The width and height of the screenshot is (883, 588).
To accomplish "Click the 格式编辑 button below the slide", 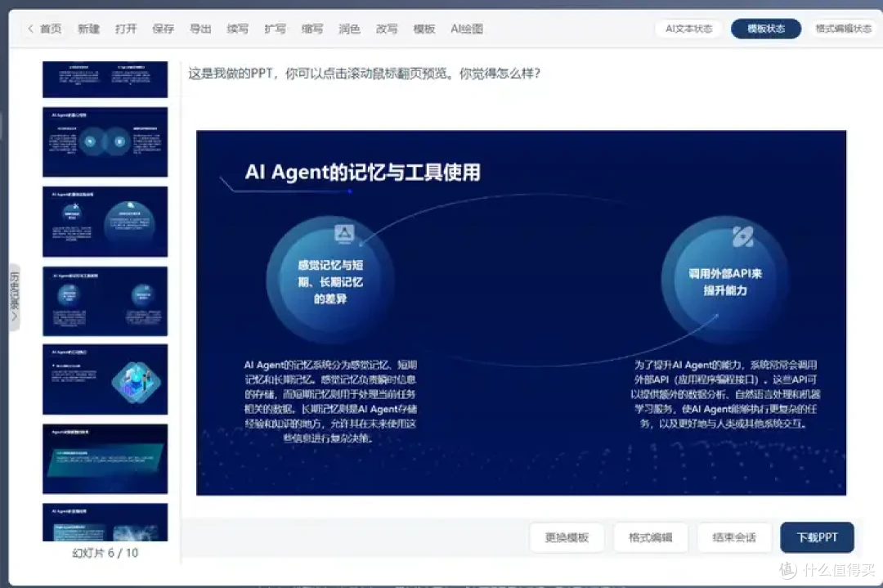I will 651,537.
